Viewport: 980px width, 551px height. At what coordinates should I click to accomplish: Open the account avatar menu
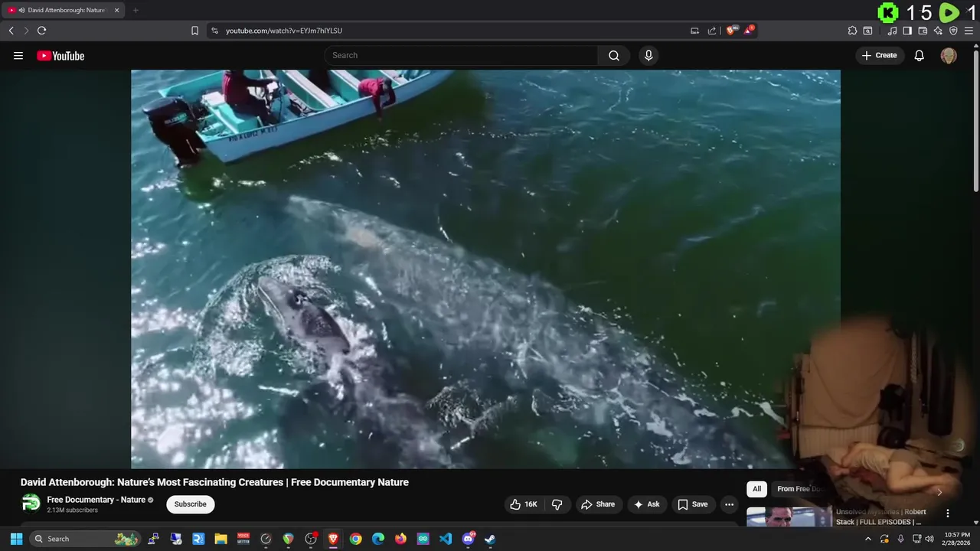(x=949, y=55)
